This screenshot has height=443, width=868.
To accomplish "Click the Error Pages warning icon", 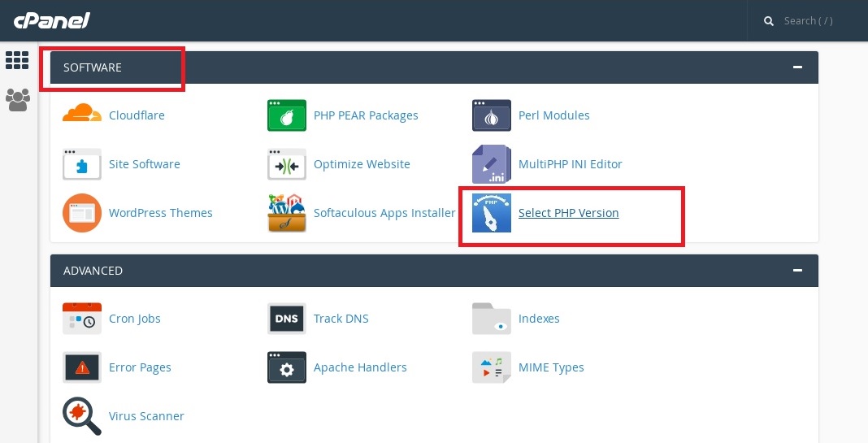I will (x=82, y=367).
